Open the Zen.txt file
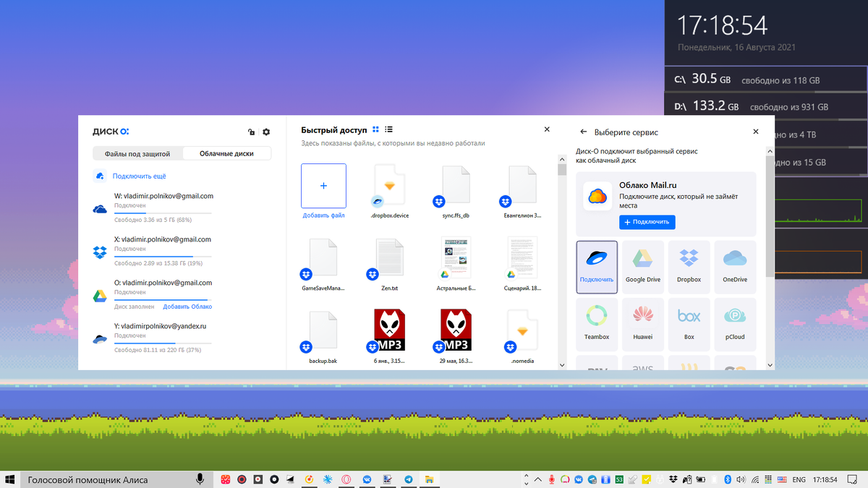Image resolution: width=868 pixels, height=488 pixels. point(390,264)
